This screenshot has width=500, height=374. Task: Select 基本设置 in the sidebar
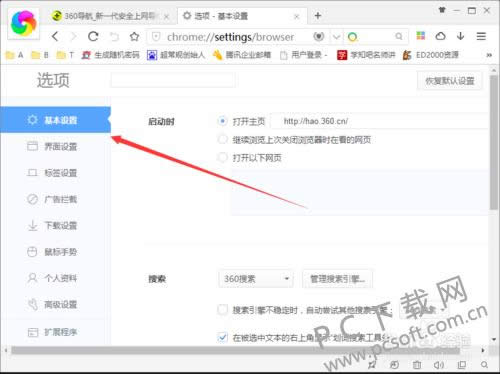[55, 120]
